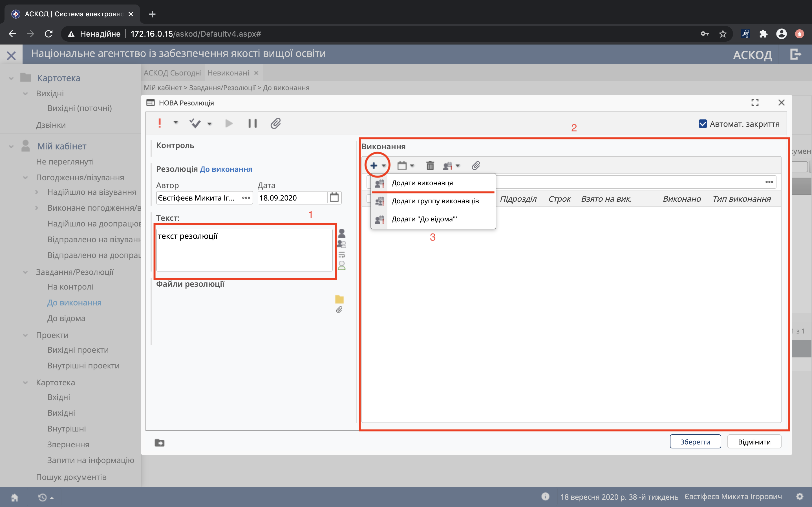Click the gray play arrow icon in toolbar
The width and height of the screenshot is (812, 507).
pos(229,123)
